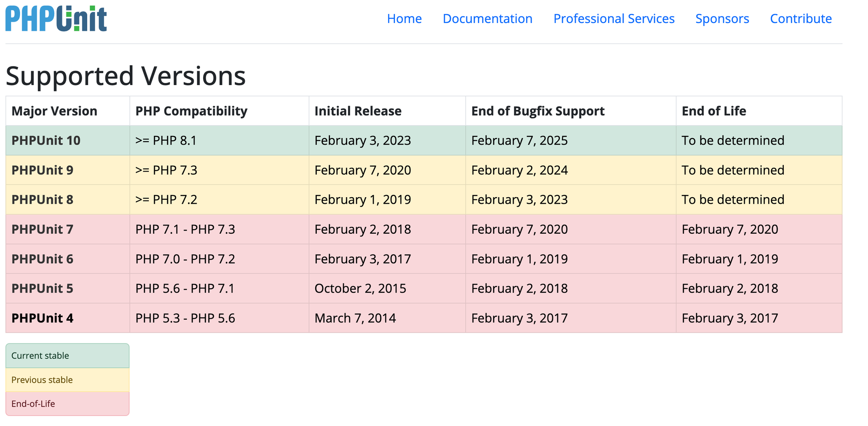
Task: Visit the Sponsors link
Action: click(722, 19)
